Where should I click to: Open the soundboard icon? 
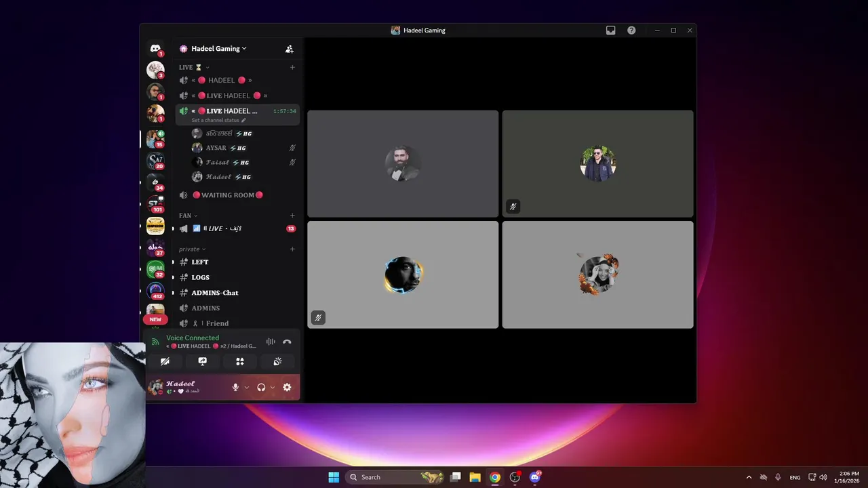coord(277,362)
